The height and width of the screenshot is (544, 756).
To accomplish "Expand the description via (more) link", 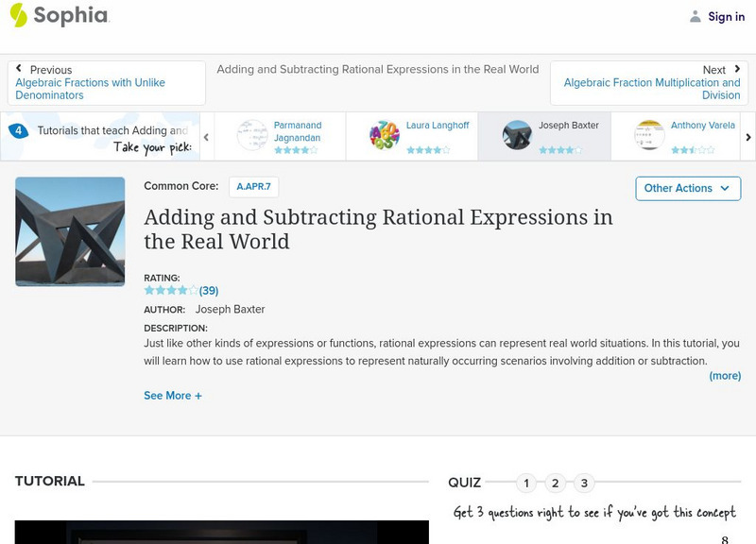I will tap(725, 375).
